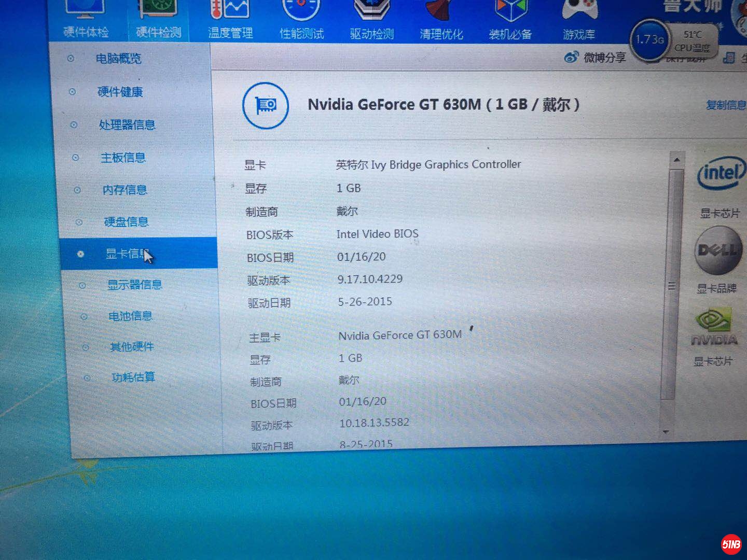747x560 pixels.
Task: Click the bullet icon beside 内存信息
Action: (77, 190)
